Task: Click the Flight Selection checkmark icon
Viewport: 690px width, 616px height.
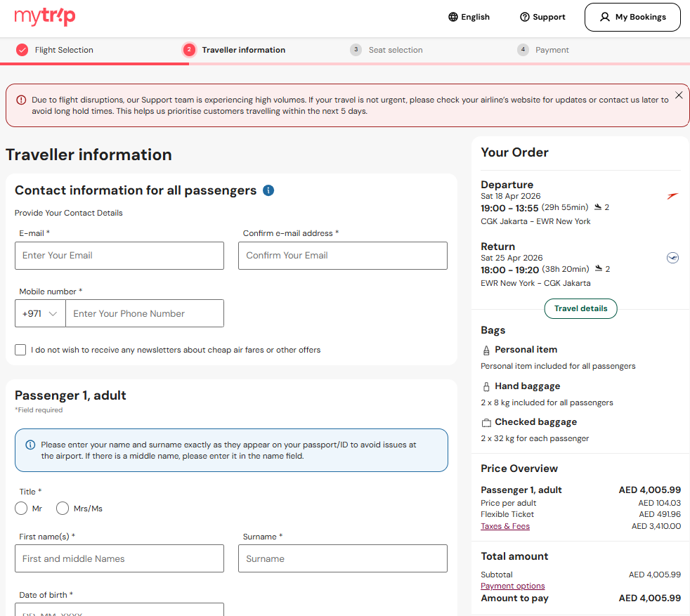Action: (x=22, y=50)
